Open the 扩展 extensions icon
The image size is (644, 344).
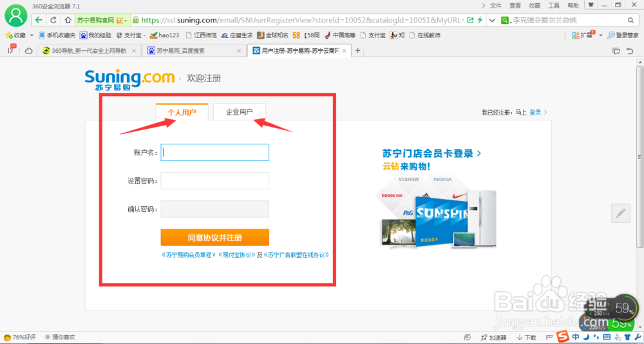[x=582, y=35]
